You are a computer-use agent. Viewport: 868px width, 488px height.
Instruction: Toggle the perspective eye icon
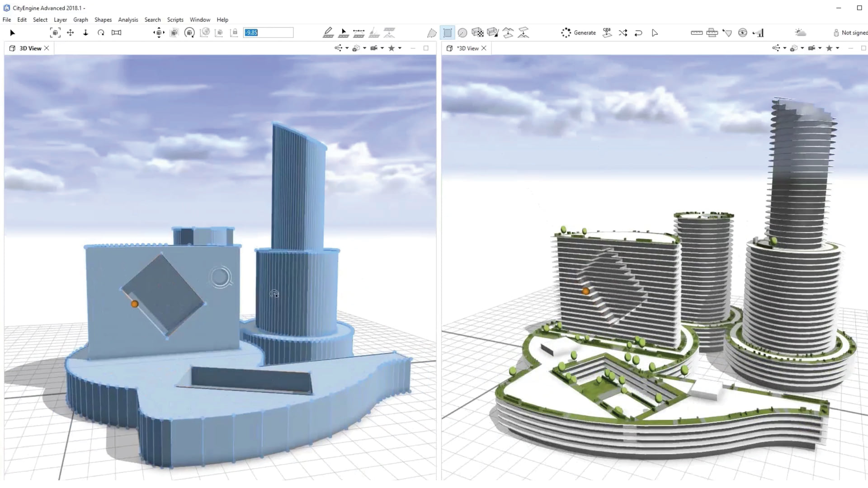pyautogui.click(x=743, y=33)
